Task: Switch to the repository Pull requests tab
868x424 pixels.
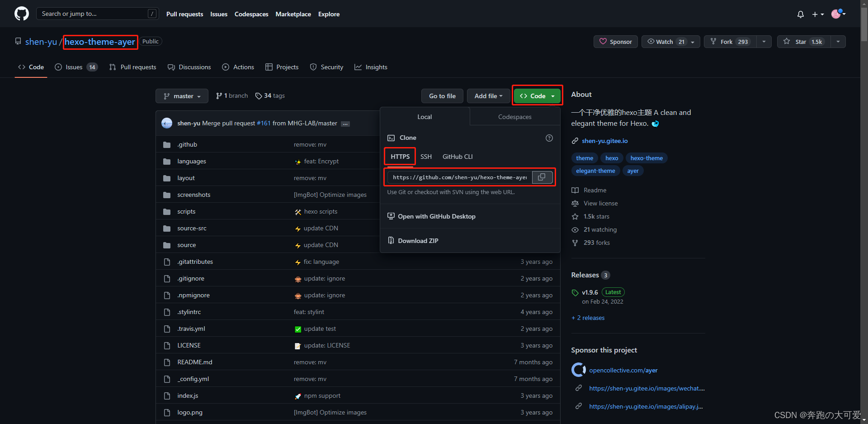Action: [132, 67]
